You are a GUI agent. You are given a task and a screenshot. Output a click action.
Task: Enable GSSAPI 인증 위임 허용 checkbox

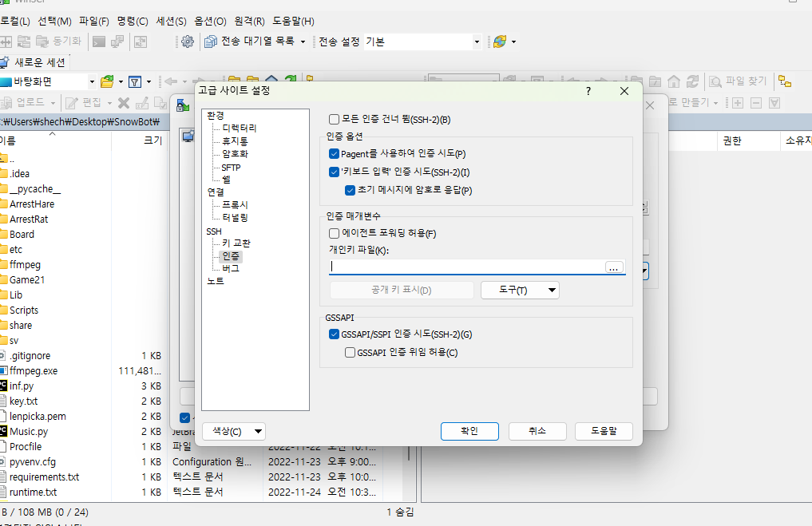(x=350, y=353)
